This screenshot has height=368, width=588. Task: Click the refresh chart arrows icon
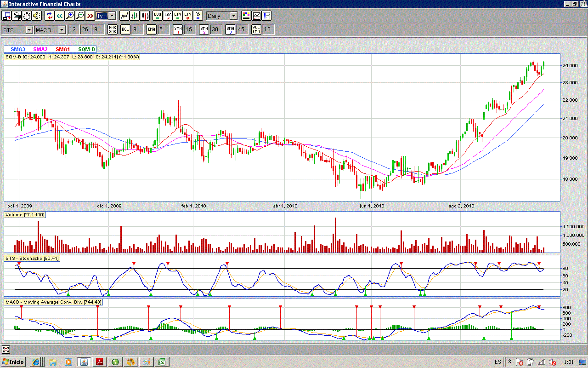[x=49, y=16]
